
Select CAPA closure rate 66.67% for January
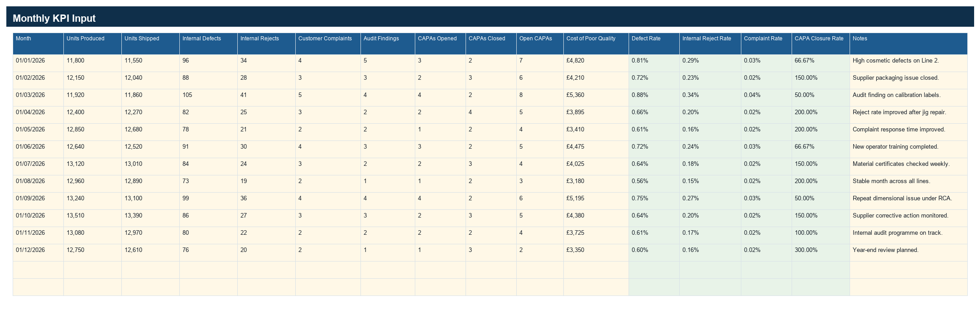click(x=821, y=63)
